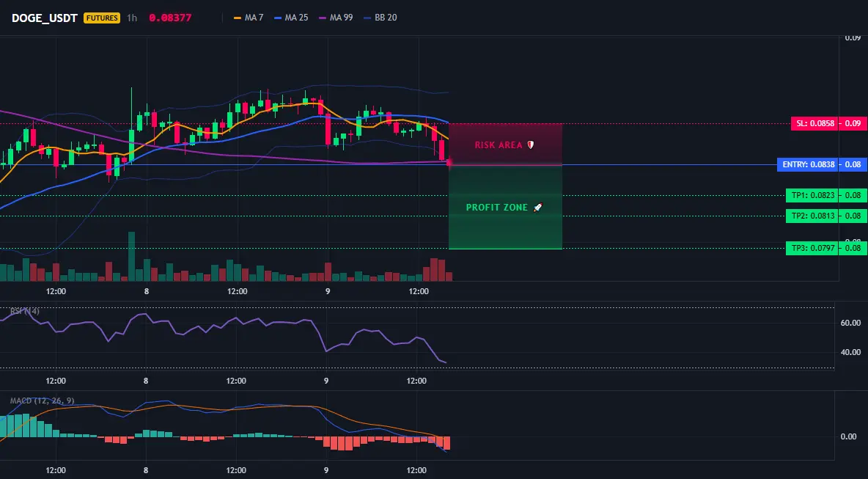Click the PROFIT ZONE text
Screen dimensions: 868x479
[497, 208]
